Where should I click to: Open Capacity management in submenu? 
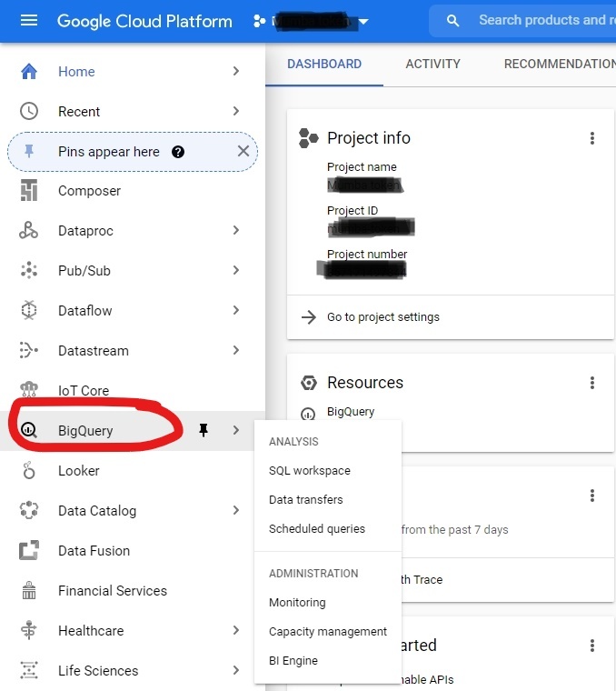(x=328, y=632)
